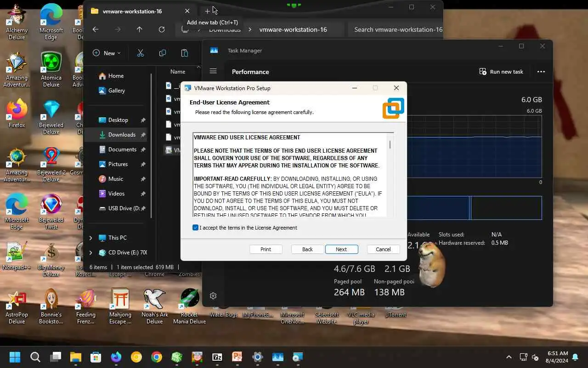Open the Windows Start menu
This screenshot has height=368, width=588.
[15, 357]
